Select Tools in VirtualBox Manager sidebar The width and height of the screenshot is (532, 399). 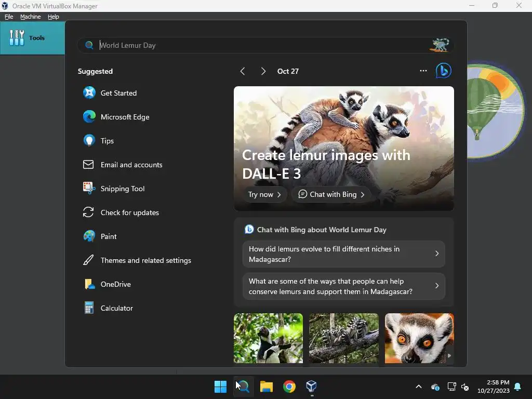[32, 37]
